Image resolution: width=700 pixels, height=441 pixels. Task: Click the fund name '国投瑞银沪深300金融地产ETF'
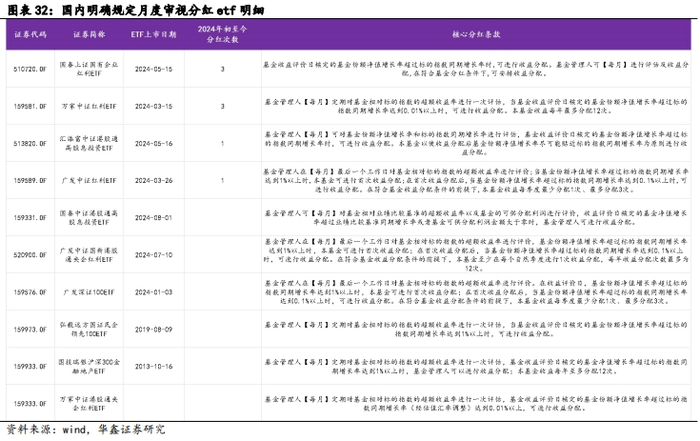click(x=89, y=366)
